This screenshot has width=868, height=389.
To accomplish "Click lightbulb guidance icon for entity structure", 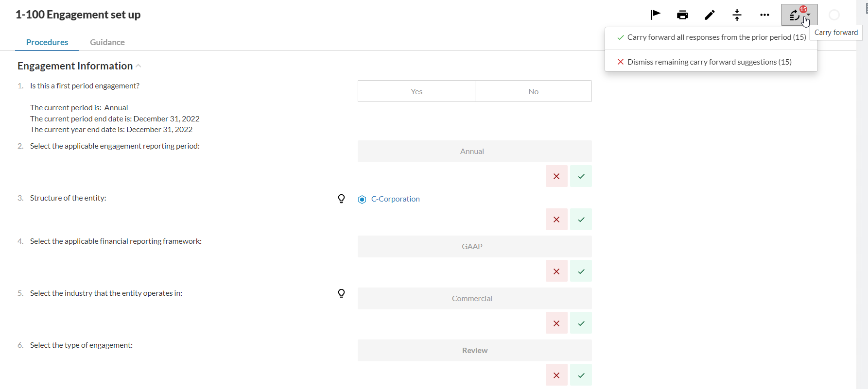I will [x=342, y=199].
